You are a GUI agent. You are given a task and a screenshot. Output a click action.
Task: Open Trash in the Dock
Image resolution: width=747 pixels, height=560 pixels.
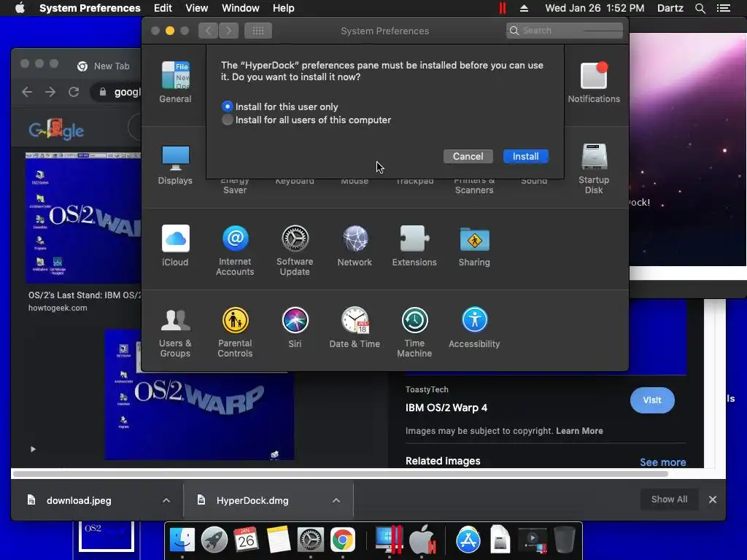click(x=565, y=540)
